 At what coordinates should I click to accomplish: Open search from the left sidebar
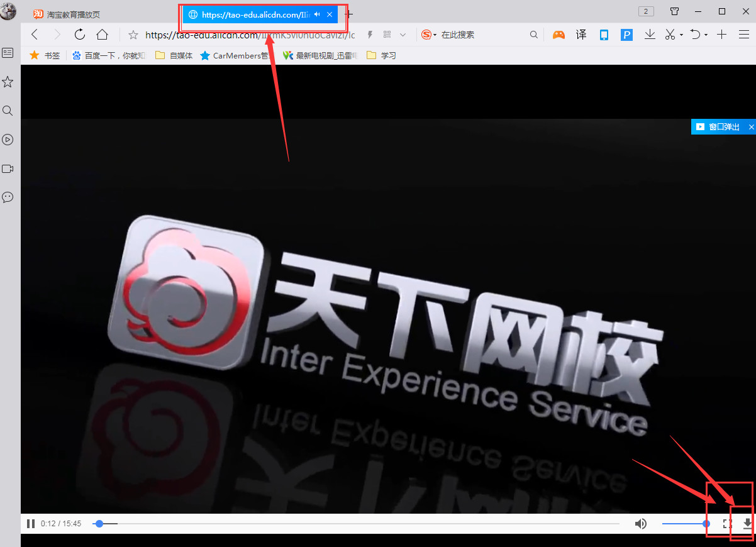click(x=8, y=111)
